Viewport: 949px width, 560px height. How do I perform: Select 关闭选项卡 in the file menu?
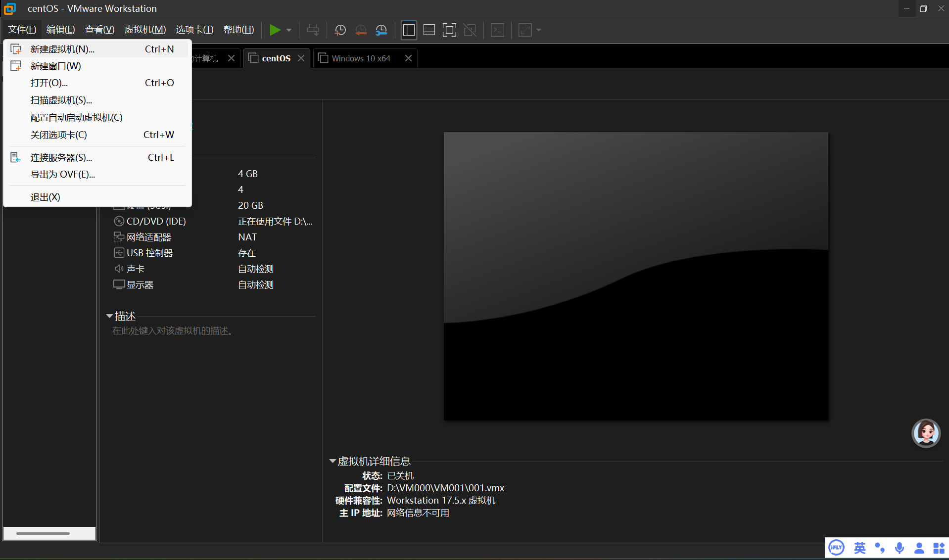click(97, 135)
